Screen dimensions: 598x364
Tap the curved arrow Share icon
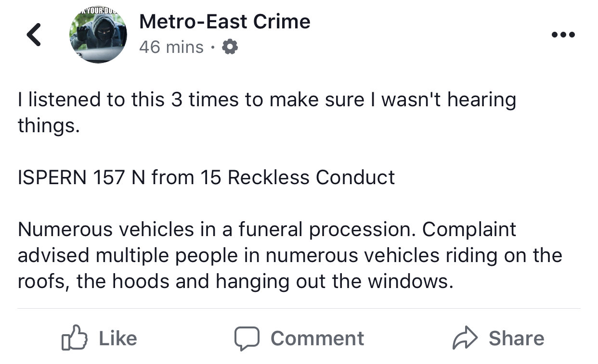point(465,338)
